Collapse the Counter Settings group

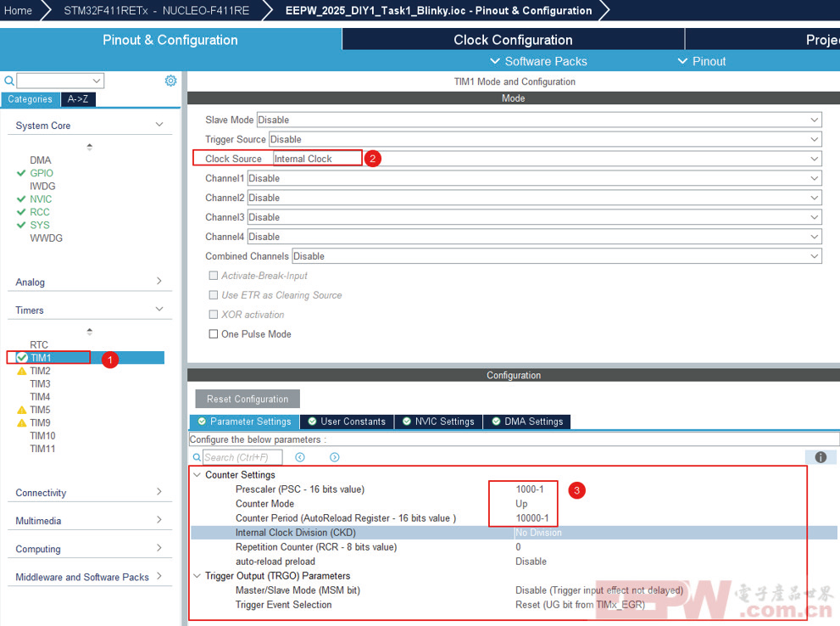coord(197,475)
